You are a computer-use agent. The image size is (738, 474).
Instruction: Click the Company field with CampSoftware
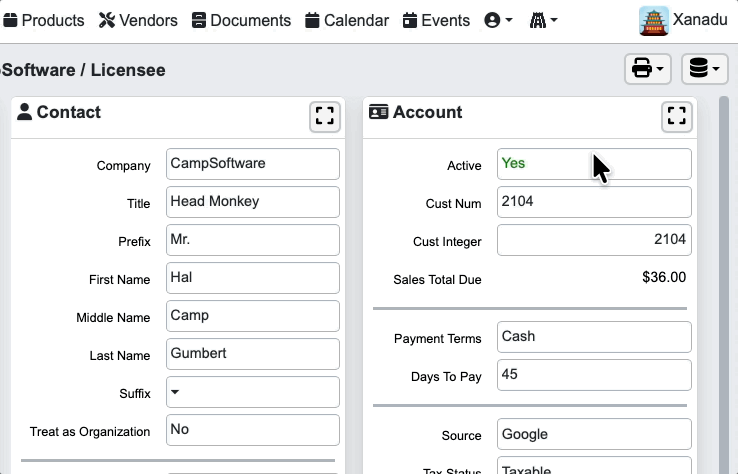[252, 164]
